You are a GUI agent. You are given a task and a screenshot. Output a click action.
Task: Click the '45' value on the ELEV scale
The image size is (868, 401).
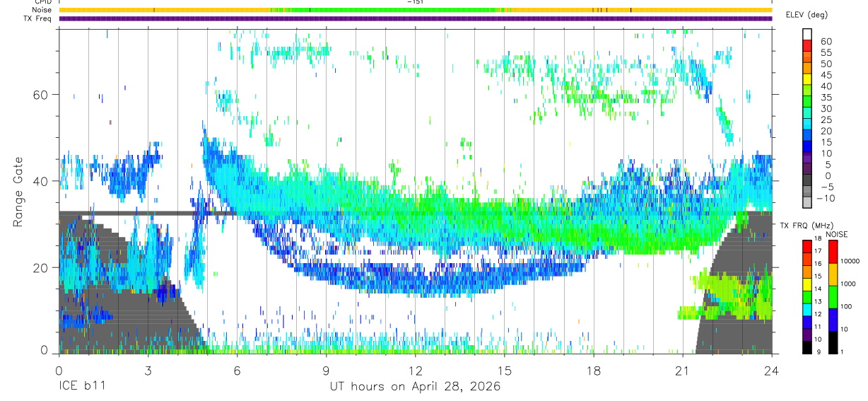(826, 75)
